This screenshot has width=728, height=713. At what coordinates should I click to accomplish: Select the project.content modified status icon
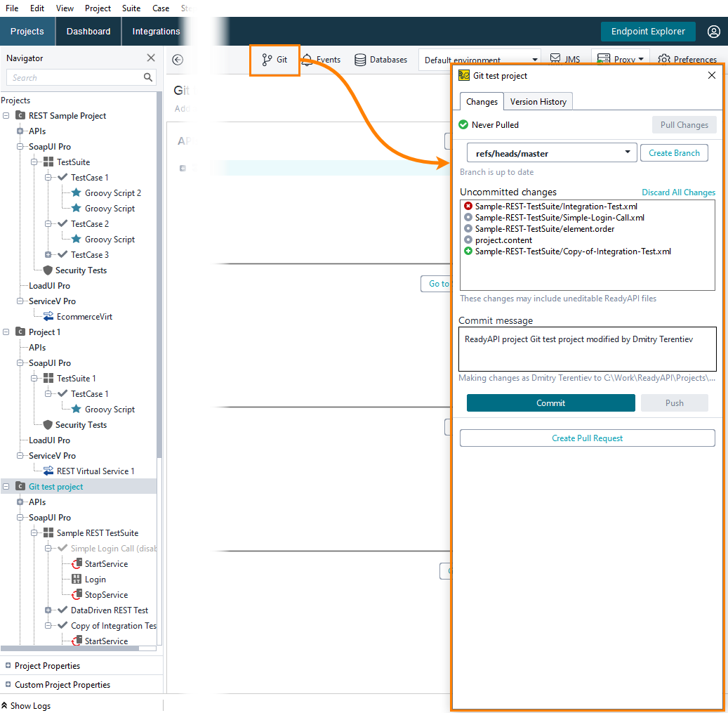coord(468,240)
